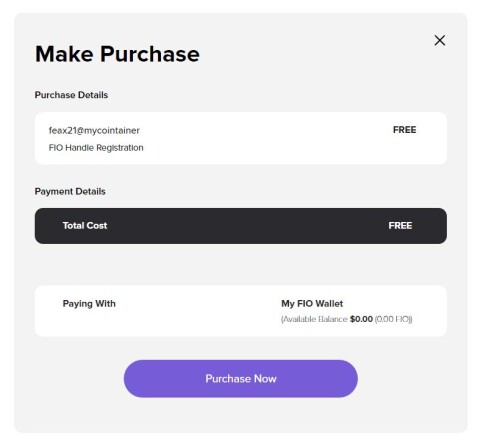Close the Make Purchase dialog
The width and height of the screenshot is (478, 447).
[440, 40]
